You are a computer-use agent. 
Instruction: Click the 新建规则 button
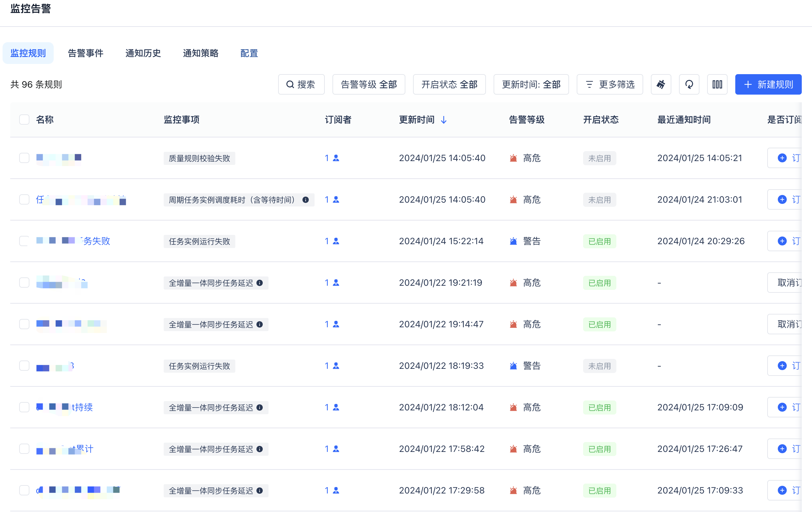pos(768,84)
